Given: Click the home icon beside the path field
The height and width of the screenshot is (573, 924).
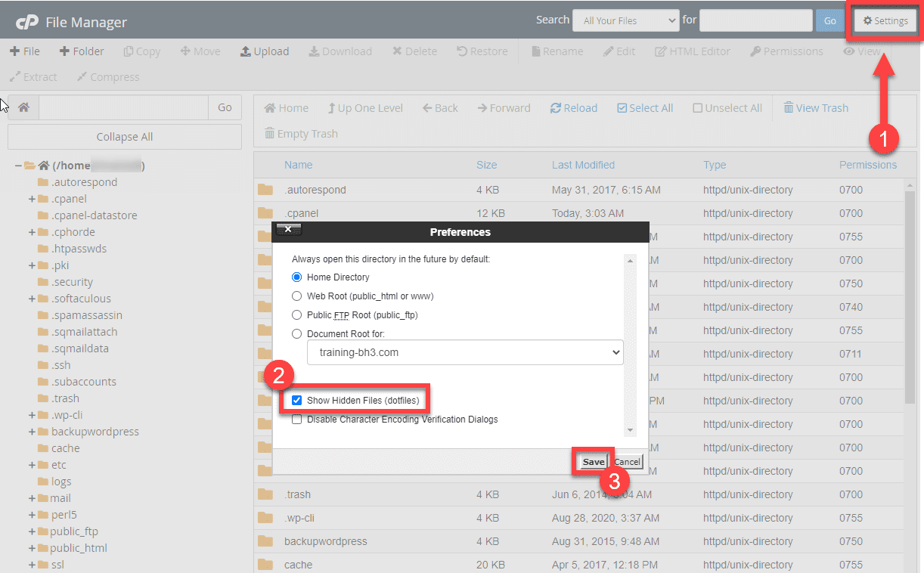Looking at the screenshot, I should coord(23,107).
